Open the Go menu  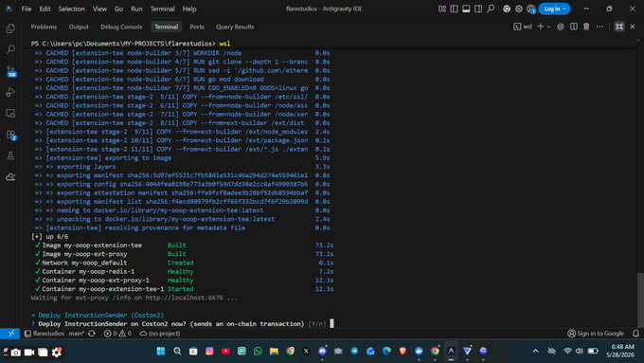coord(118,9)
